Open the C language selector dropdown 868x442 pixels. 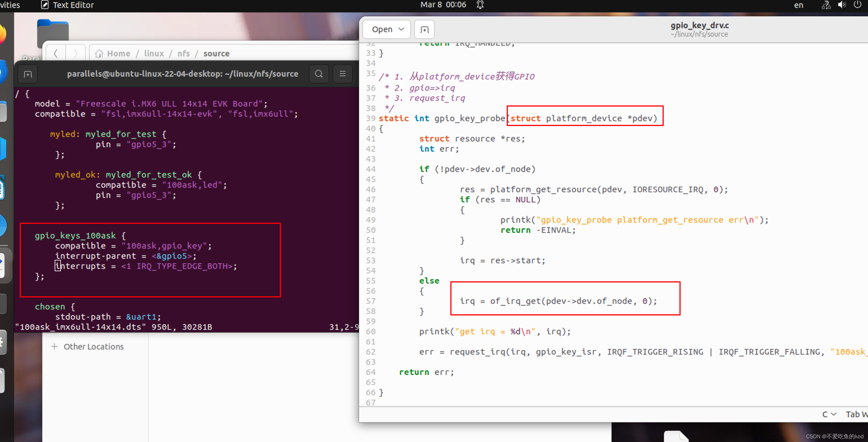[829, 414]
